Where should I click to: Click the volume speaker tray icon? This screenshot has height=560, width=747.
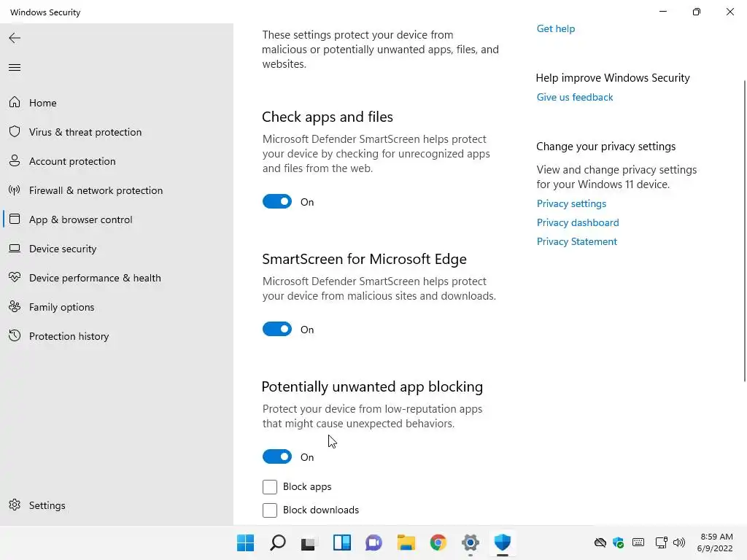click(x=679, y=542)
